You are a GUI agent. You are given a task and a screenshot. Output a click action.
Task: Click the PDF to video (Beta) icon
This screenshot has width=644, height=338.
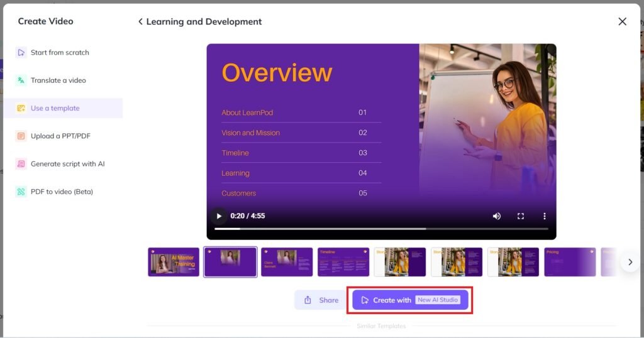coord(21,192)
